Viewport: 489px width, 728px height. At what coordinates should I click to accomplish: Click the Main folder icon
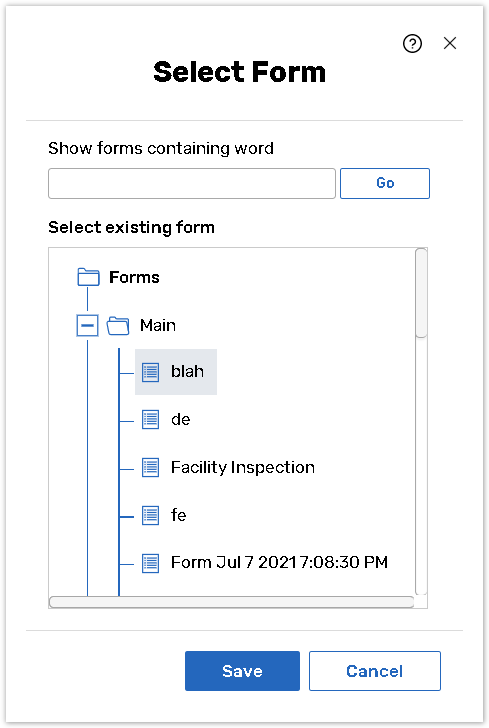coord(118,325)
